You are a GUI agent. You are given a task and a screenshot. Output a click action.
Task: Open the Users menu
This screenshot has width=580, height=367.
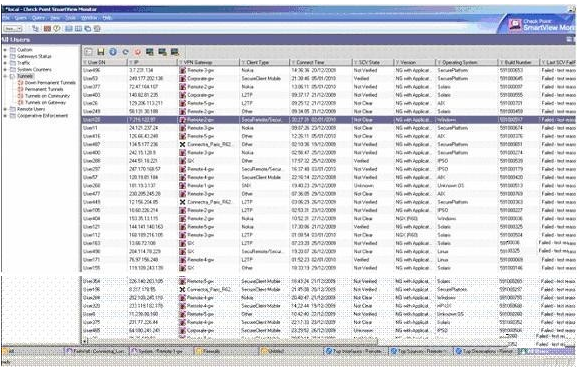pyautogui.click(x=21, y=18)
